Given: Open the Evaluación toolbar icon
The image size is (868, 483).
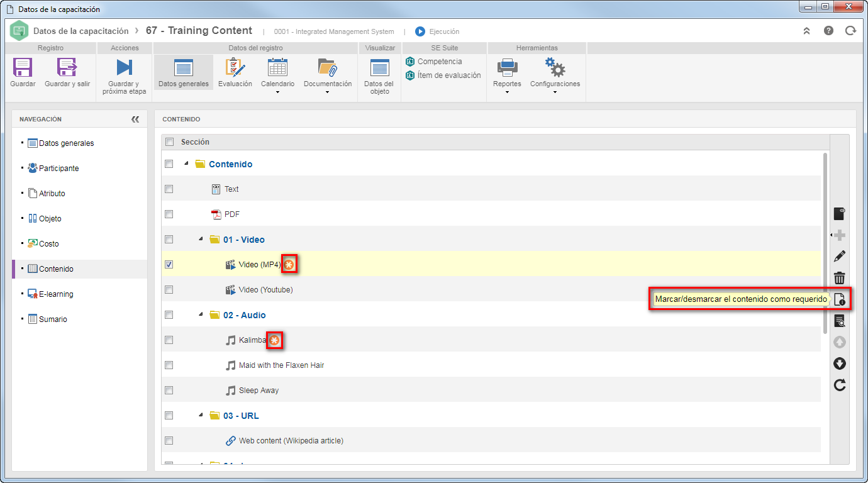Looking at the screenshot, I should click(x=235, y=67).
